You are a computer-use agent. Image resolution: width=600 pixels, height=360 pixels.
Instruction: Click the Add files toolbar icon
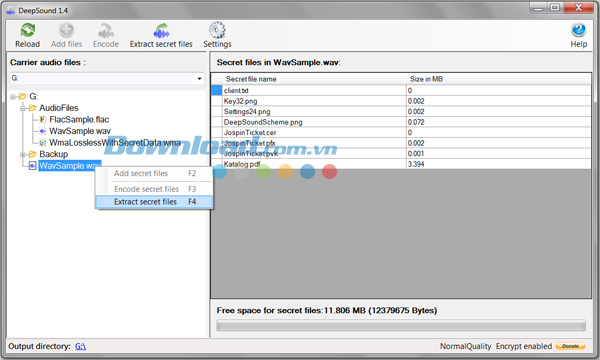coord(66,30)
